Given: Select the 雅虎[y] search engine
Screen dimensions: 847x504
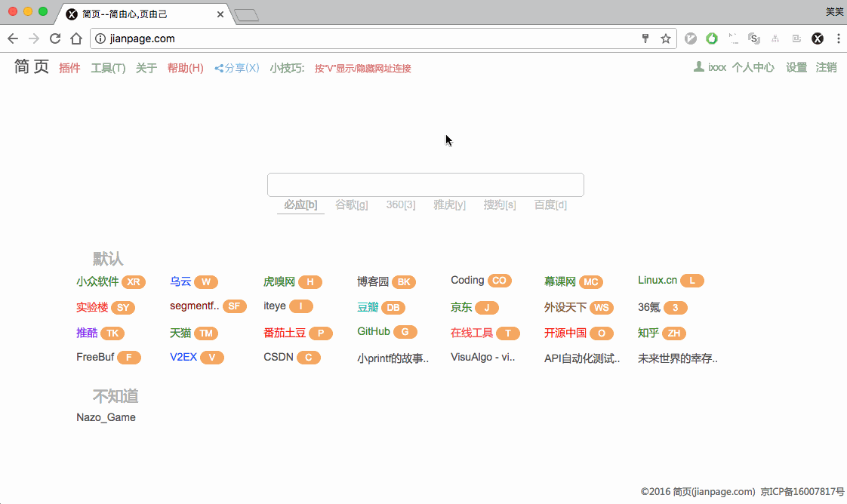Looking at the screenshot, I should pyautogui.click(x=449, y=205).
